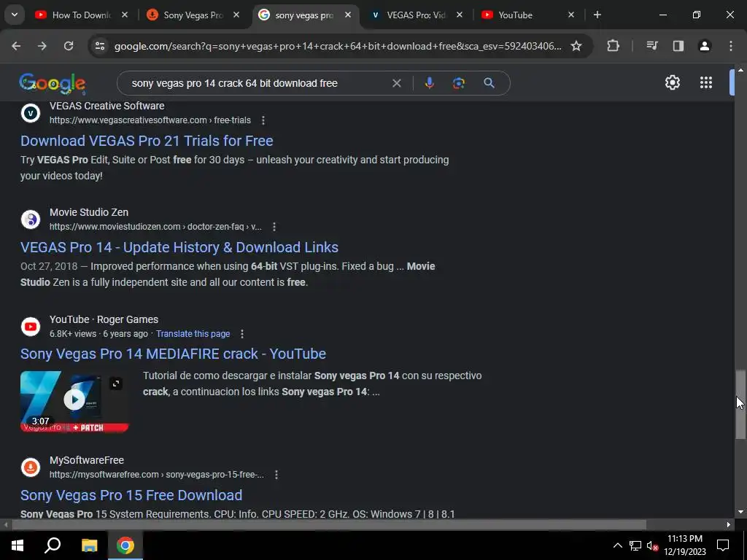Clear the search query with X
The width and height of the screenshot is (747, 560).
tap(396, 83)
